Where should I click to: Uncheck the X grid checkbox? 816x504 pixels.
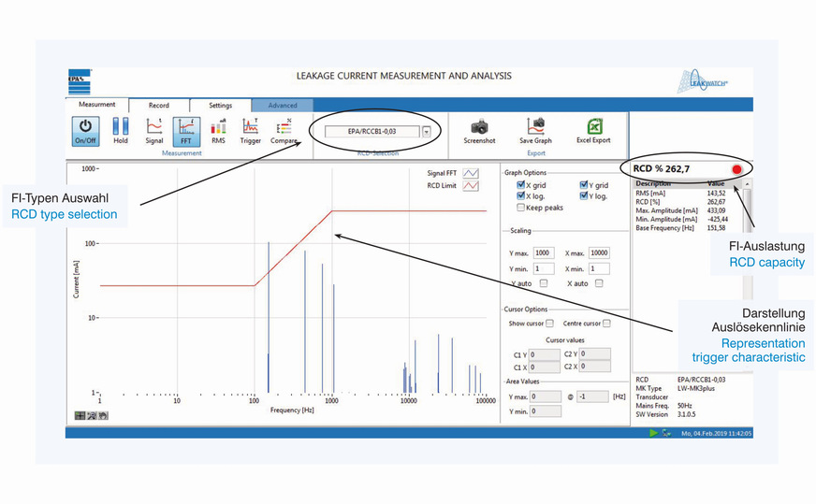coord(520,185)
